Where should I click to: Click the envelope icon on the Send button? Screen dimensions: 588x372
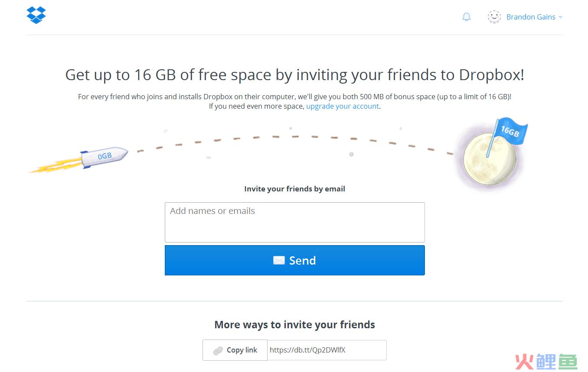coord(279,260)
